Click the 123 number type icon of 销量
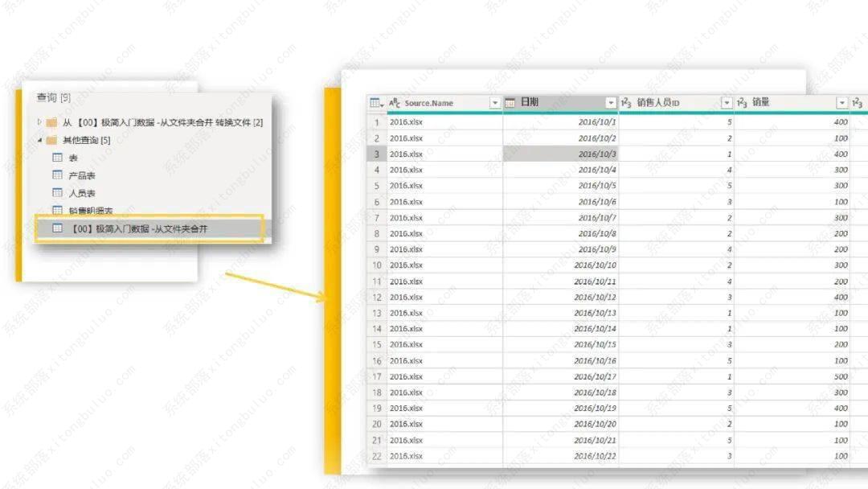 (x=742, y=102)
